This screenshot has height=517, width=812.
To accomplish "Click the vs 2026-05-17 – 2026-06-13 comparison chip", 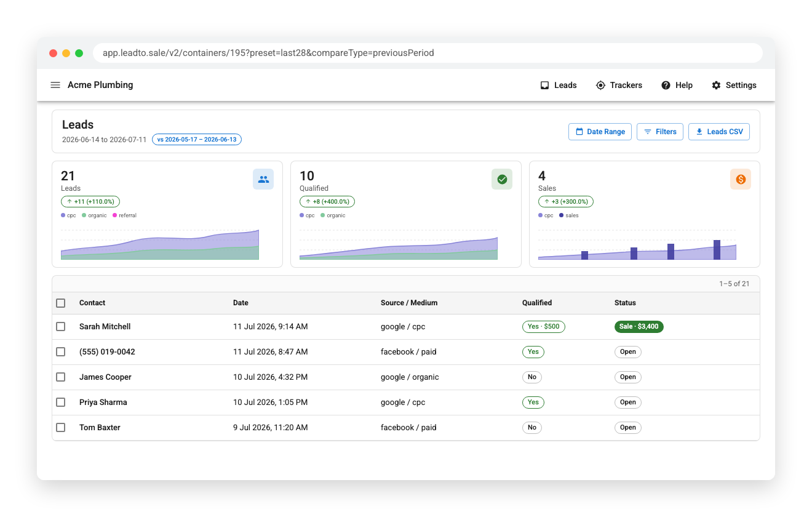I will tap(197, 140).
